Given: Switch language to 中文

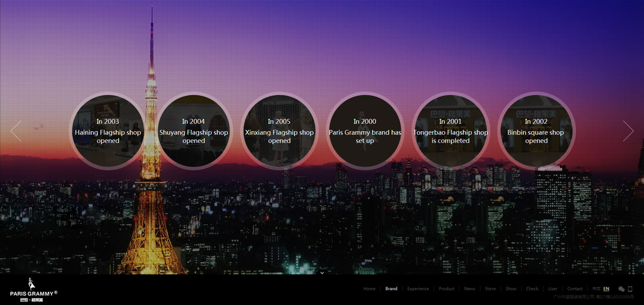Looking at the screenshot, I should pos(596,289).
